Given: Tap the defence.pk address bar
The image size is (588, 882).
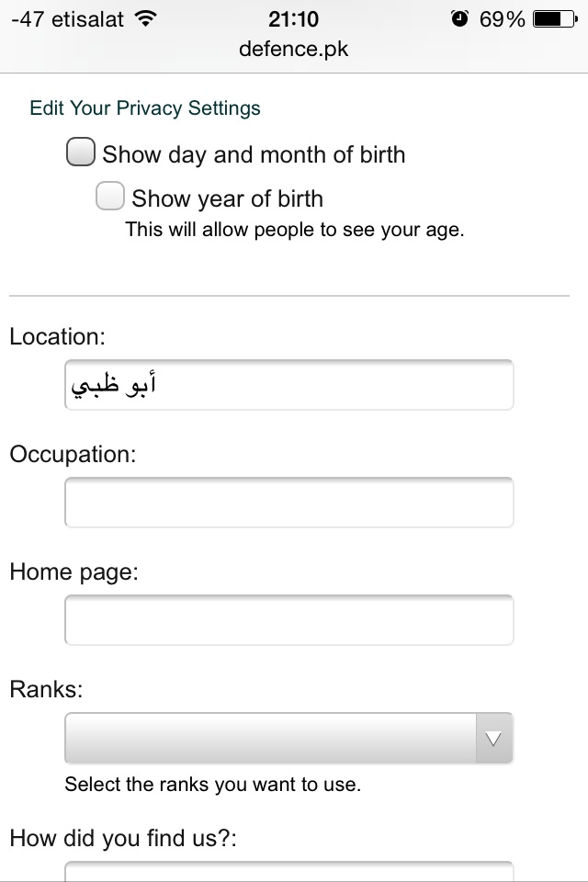Looking at the screenshot, I should (x=294, y=49).
